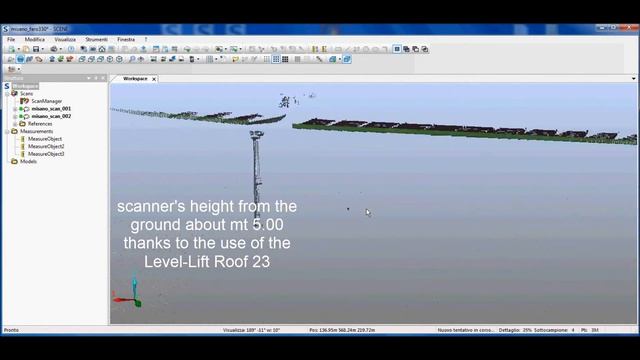Open the Visualizza menu
Image resolution: width=640 pixels, height=360 pixels.
pos(65,40)
